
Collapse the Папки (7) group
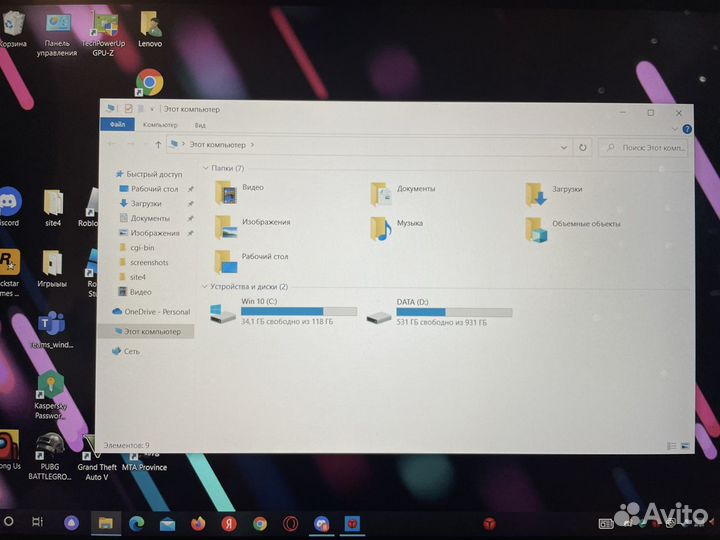[206, 169]
